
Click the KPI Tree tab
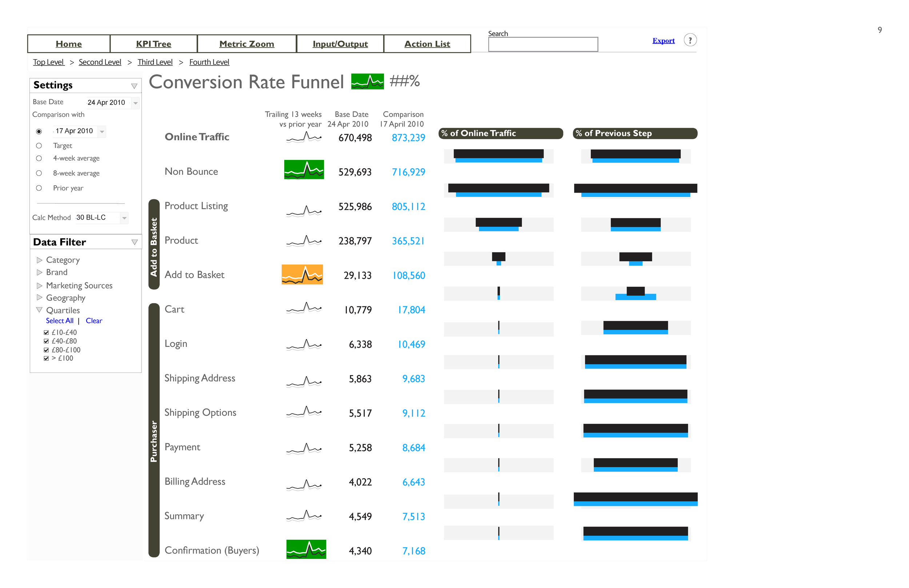coord(153,44)
